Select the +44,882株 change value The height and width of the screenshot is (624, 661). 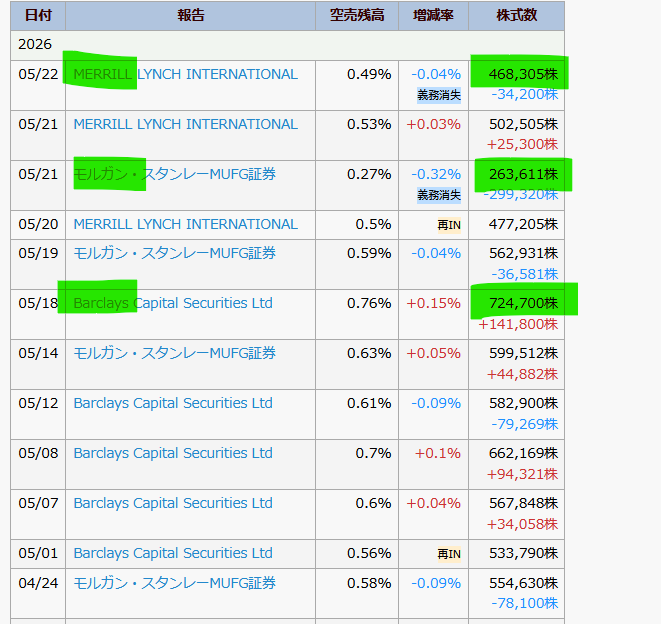[x=522, y=374]
